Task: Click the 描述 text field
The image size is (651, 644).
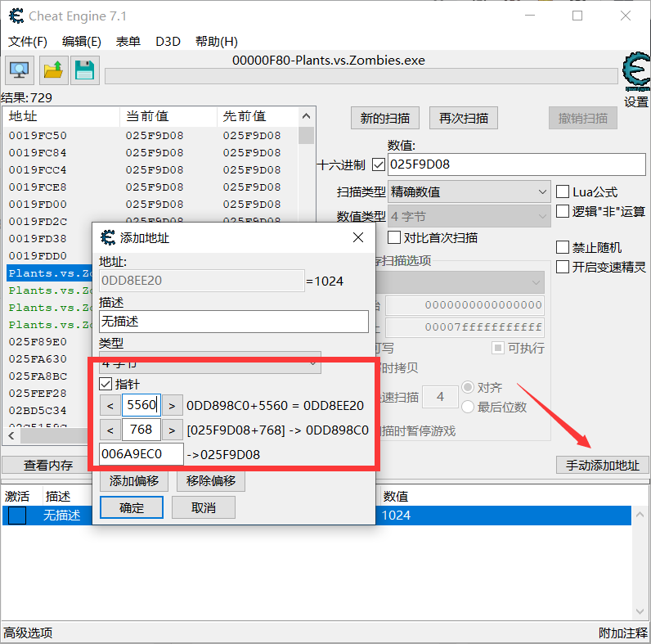Action: click(x=234, y=321)
